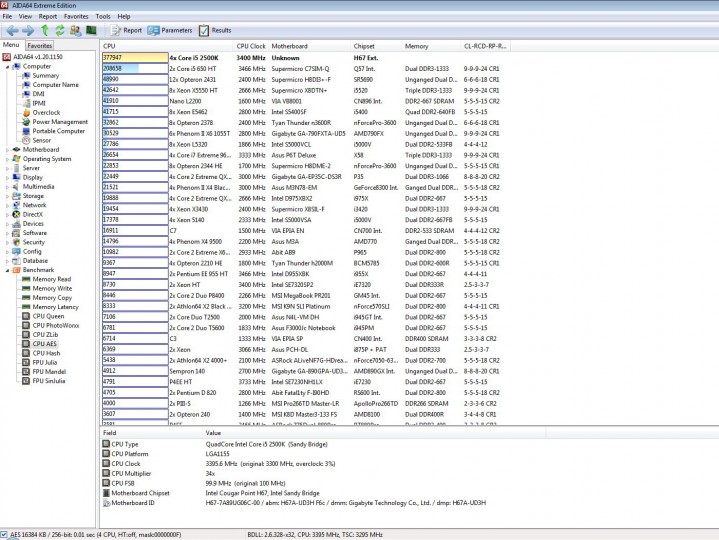Select the 377947 score bar row
719x540 pixels.
pyautogui.click(x=135, y=58)
